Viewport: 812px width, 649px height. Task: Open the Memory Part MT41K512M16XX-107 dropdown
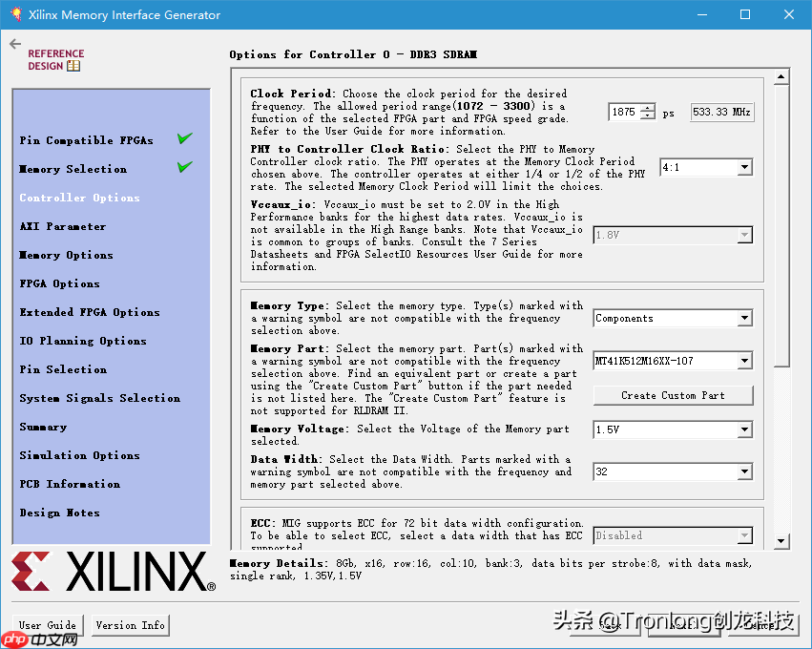(x=673, y=361)
